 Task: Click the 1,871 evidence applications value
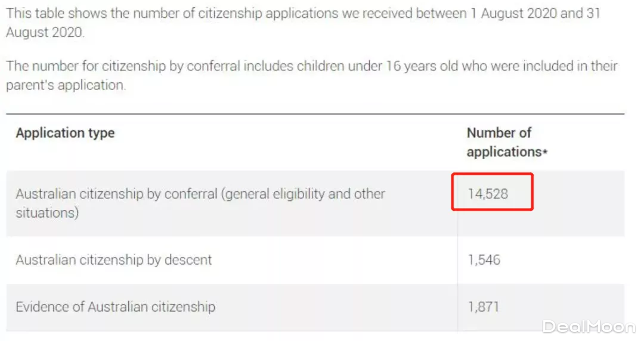484,307
